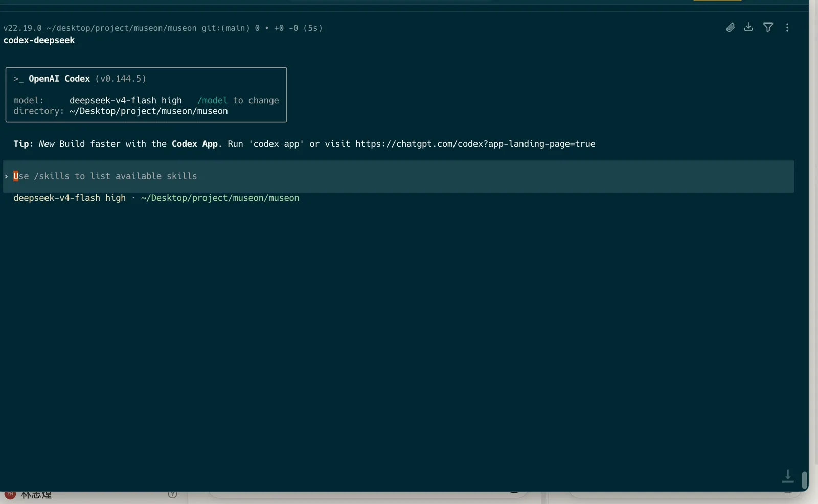Viewport: 818px width, 504px height.
Task: Click the "v22.19.0" version at the prompt header
Action: click(22, 28)
